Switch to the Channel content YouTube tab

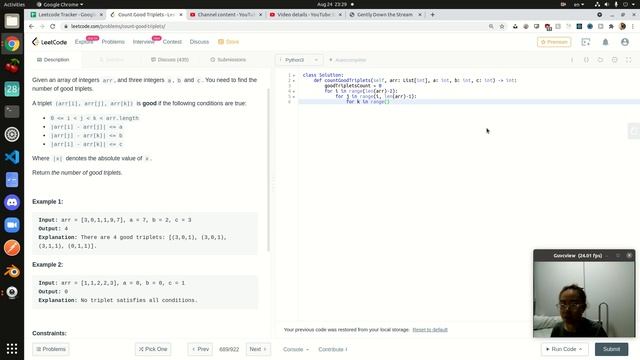point(226,15)
